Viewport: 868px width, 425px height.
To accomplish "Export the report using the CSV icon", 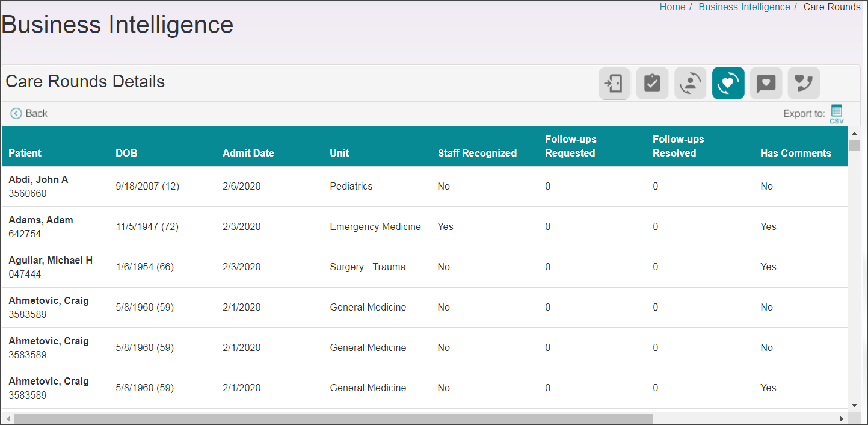I will (x=837, y=113).
